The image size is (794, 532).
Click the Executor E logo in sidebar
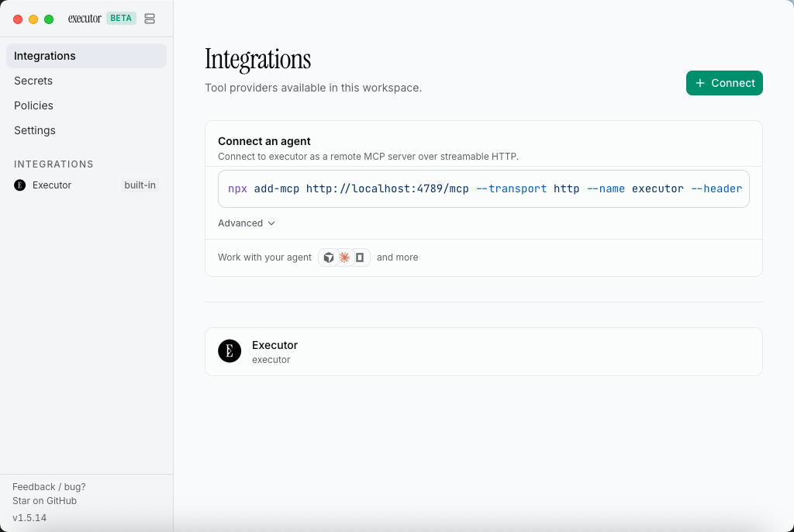click(x=19, y=185)
